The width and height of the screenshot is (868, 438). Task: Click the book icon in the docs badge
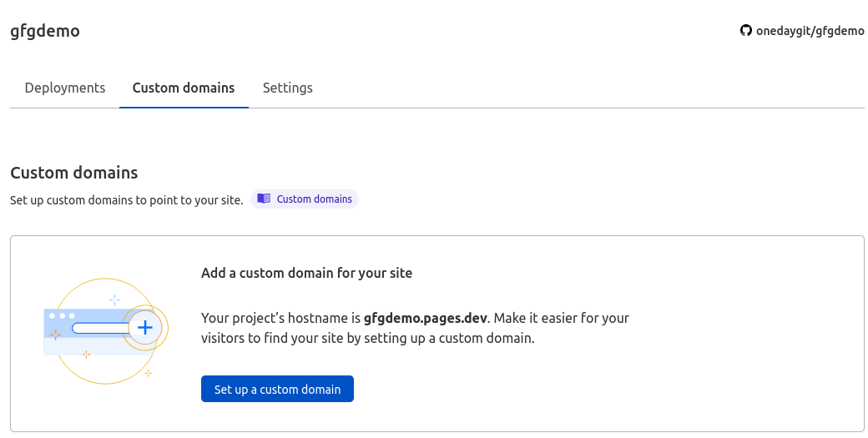coord(264,199)
